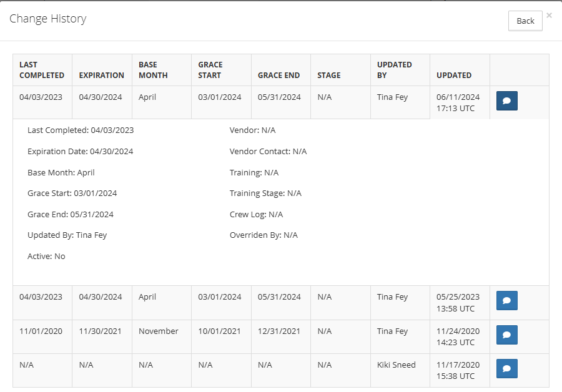Select the Last Completed column header
Screen dimensions: 562x392
click(x=42, y=70)
